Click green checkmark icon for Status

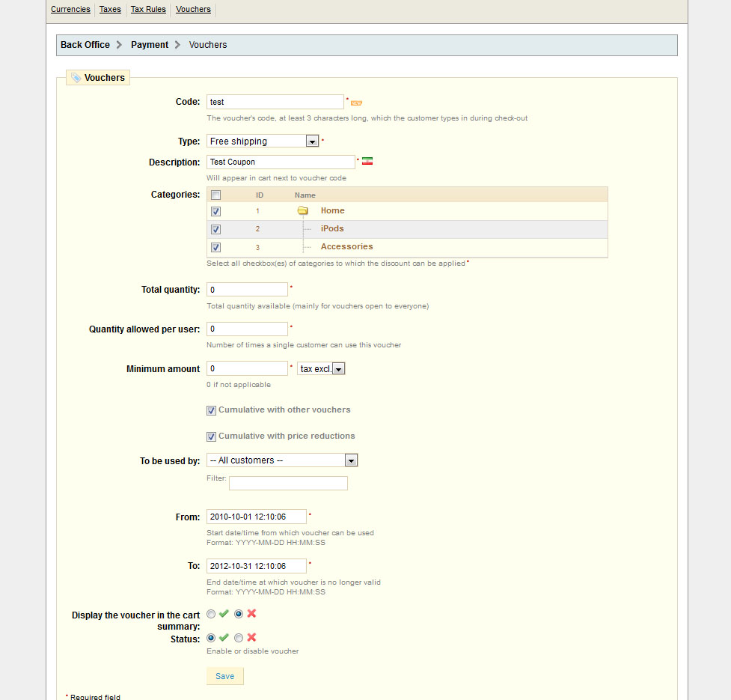point(224,638)
